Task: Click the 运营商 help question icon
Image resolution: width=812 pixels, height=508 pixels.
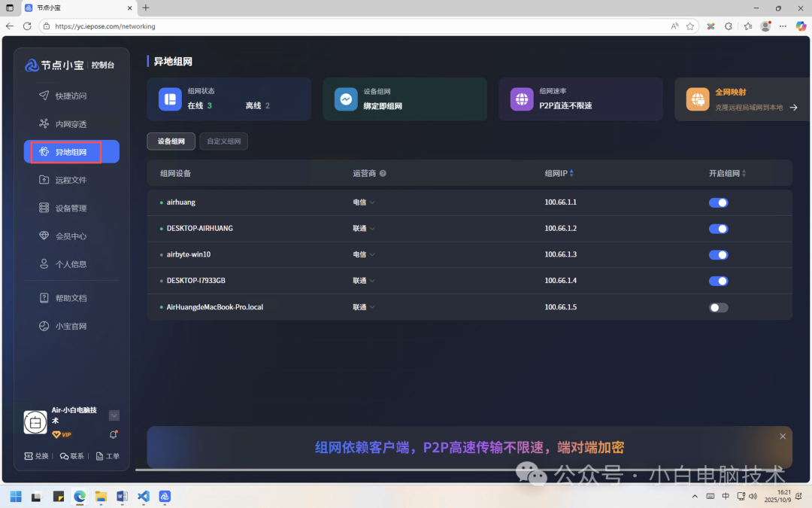Action: [383, 173]
